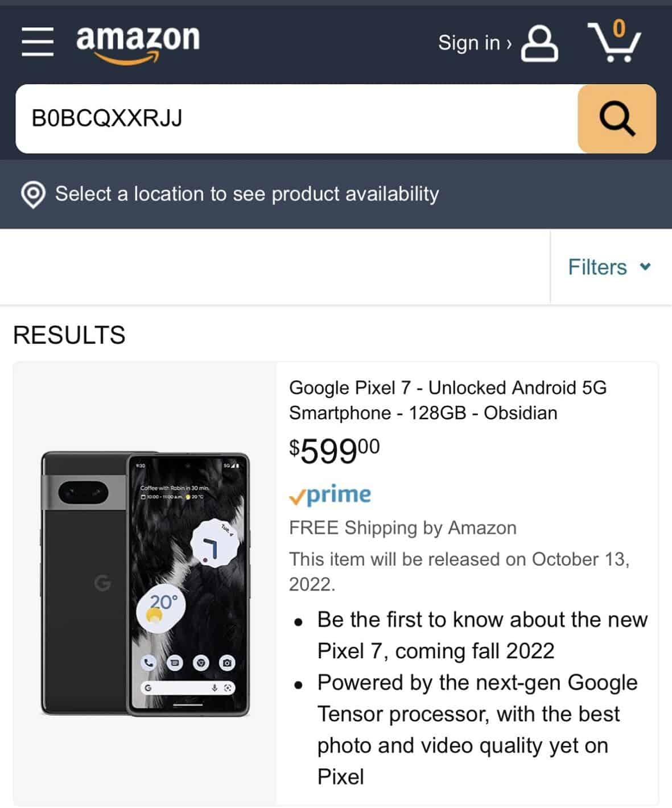
Task: Select a location to see product availability
Action: (x=247, y=194)
